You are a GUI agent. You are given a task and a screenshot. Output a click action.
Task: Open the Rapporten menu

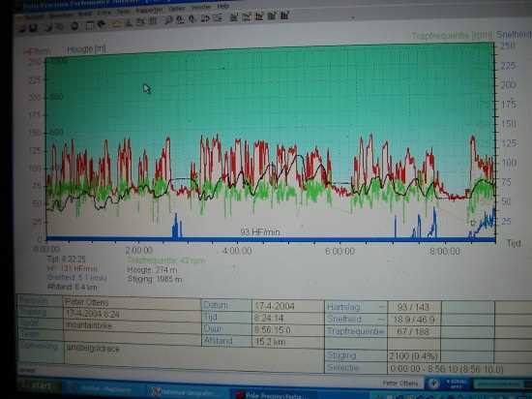pyautogui.click(x=149, y=10)
